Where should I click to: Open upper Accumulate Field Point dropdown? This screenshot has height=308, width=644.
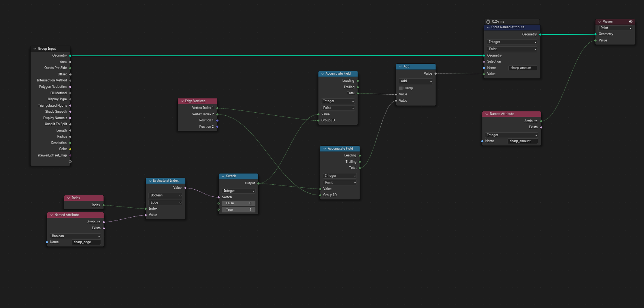click(x=338, y=108)
